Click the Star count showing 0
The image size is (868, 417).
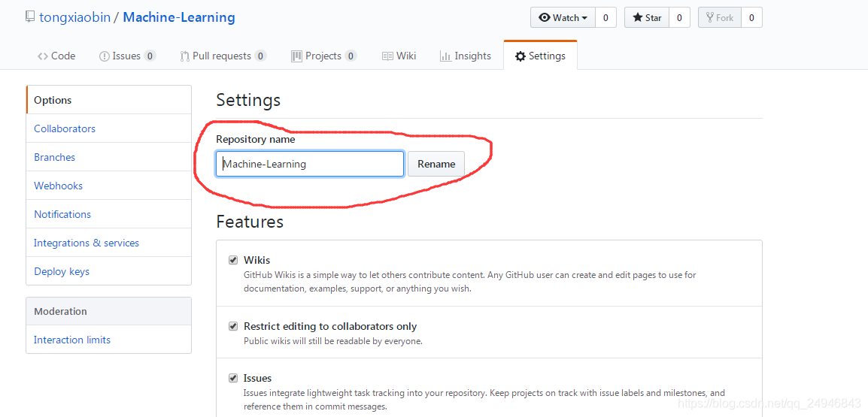679,18
